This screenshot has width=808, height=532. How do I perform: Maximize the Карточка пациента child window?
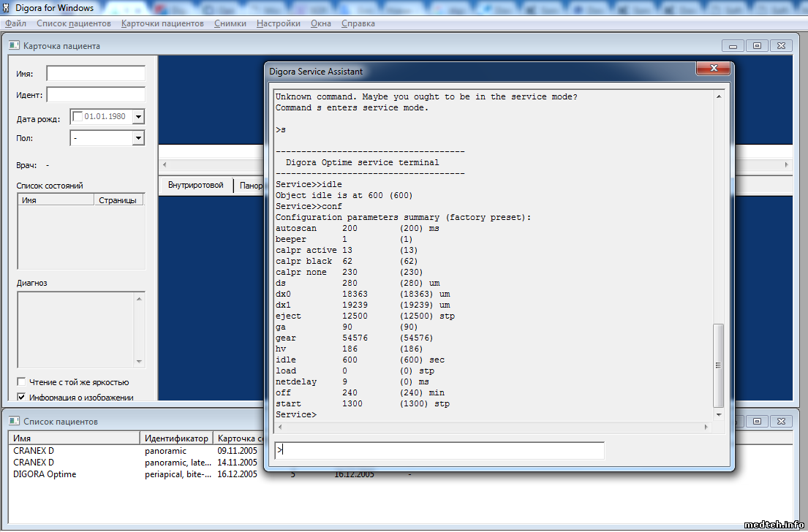tap(757, 45)
